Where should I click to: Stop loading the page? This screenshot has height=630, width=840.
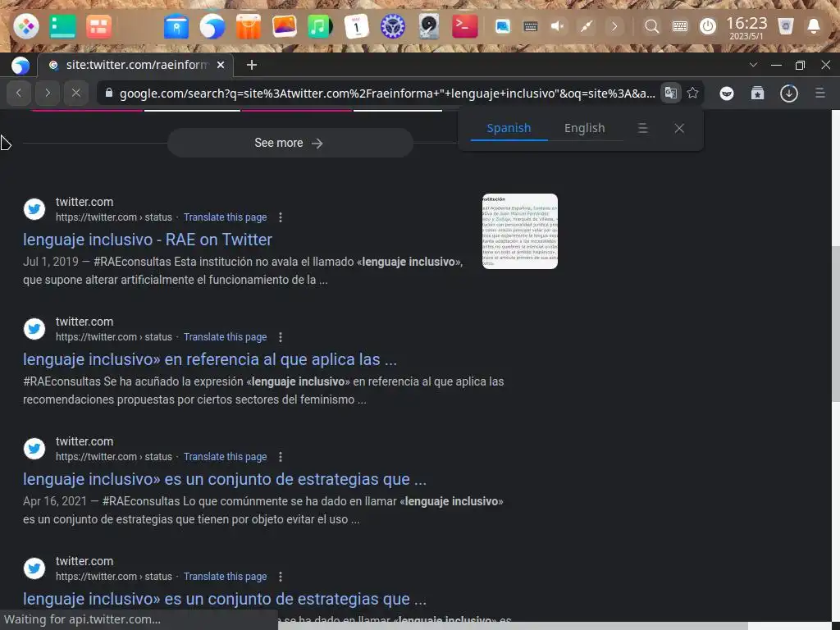76,93
